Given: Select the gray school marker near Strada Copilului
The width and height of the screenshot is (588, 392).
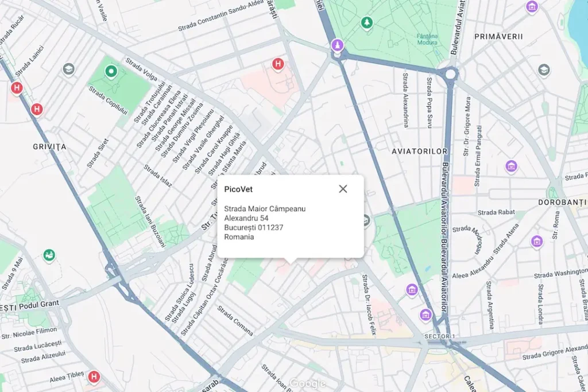Looking at the screenshot, I should 69,69.
